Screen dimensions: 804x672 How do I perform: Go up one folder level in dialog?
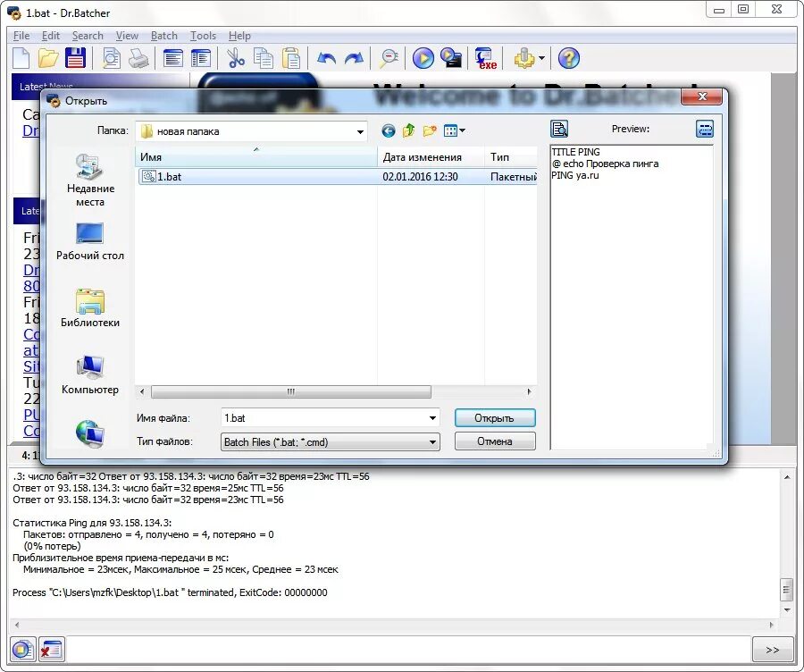(408, 130)
